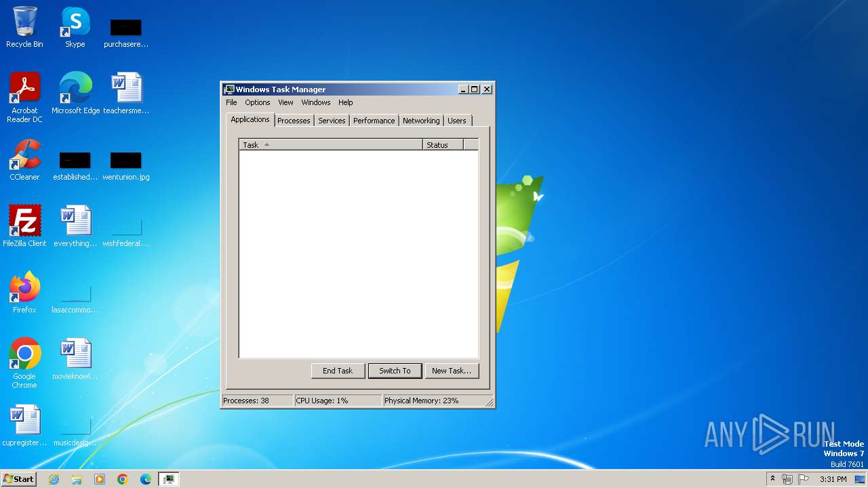Viewport: 868px width, 488px height.
Task: Click the Show desktop button
Action: click(861, 479)
